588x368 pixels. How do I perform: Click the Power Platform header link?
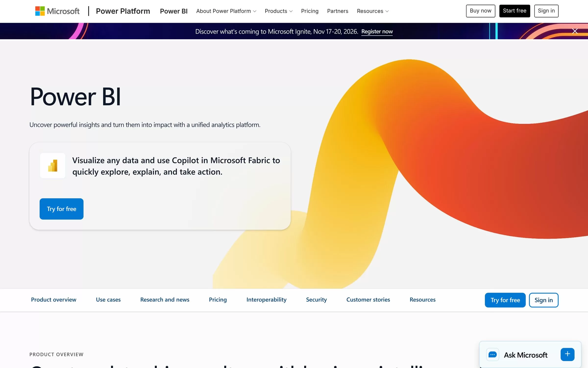coord(123,11)
